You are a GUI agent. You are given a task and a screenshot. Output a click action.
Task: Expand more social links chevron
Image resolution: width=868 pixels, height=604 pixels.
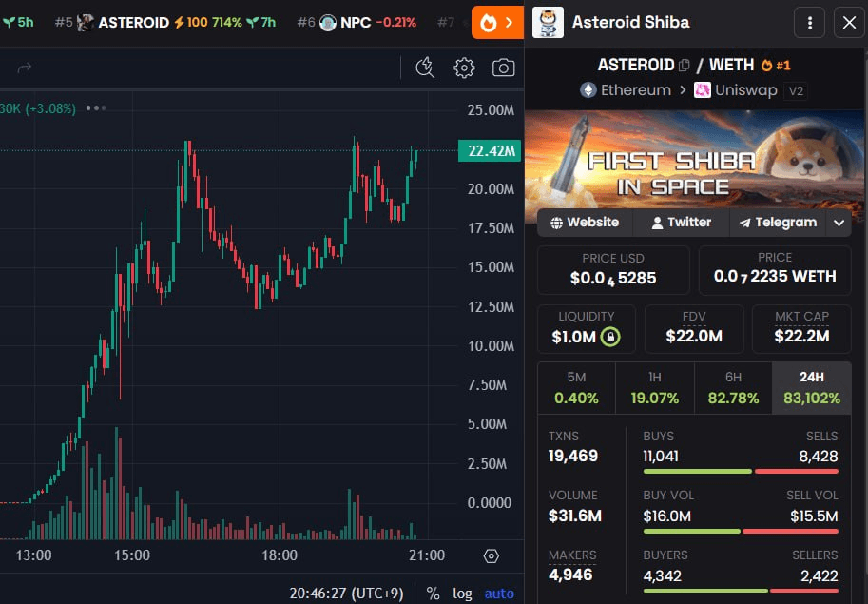click(839, 223)
